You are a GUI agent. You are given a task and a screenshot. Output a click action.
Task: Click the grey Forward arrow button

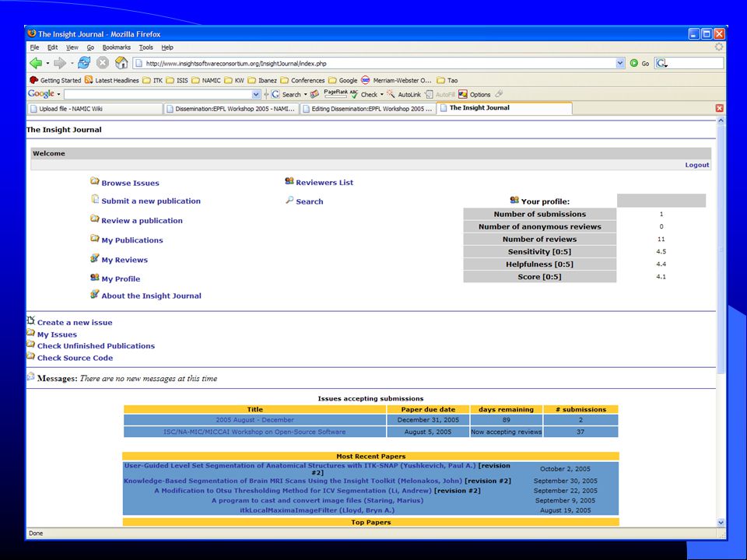click(60, 63)
